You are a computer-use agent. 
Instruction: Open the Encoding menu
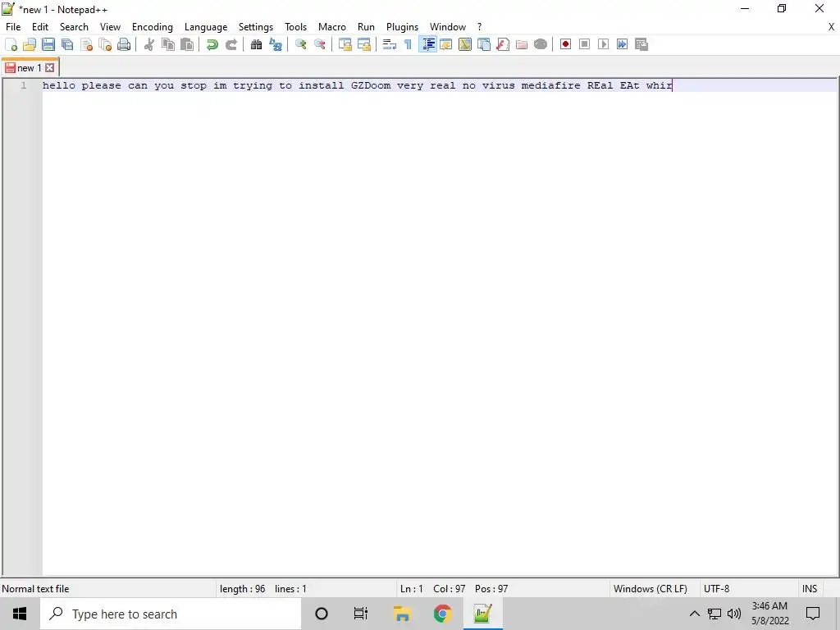(153, 27)
